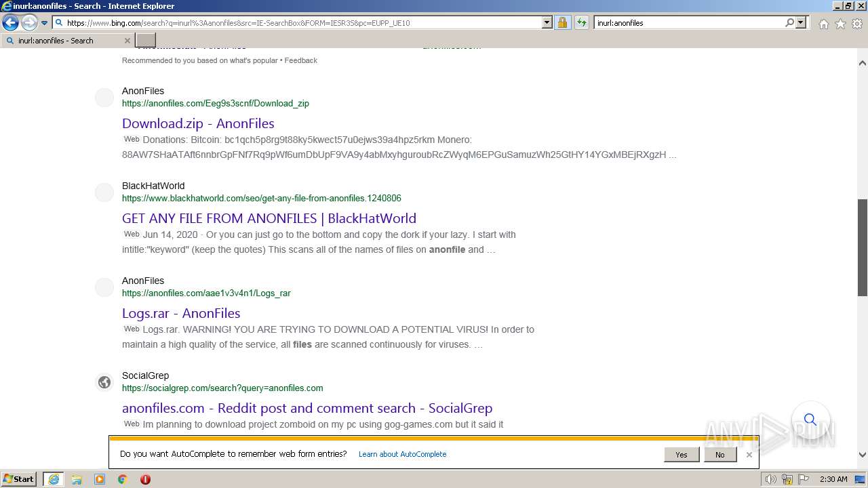
Task: Open the Action Center flag icon
Action: (x=804, y=479)
